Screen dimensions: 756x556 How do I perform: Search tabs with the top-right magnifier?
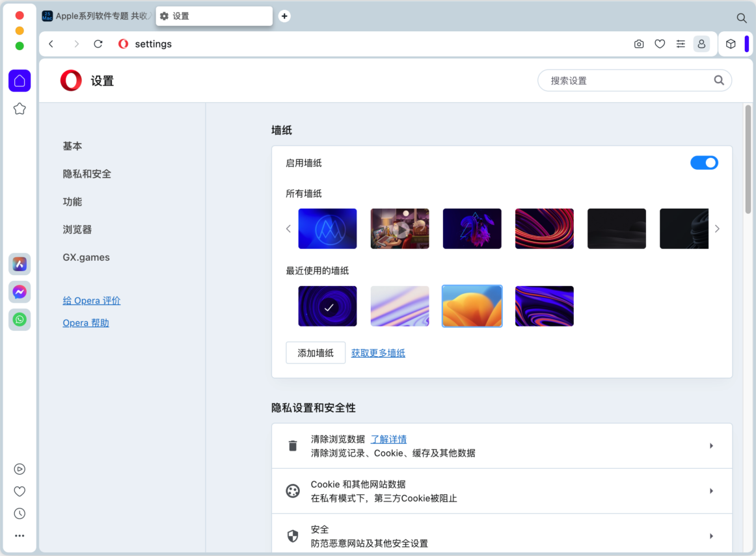point(742,18)
